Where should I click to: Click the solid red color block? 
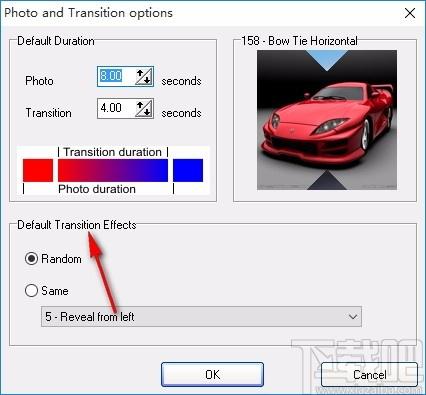(38, 170)
